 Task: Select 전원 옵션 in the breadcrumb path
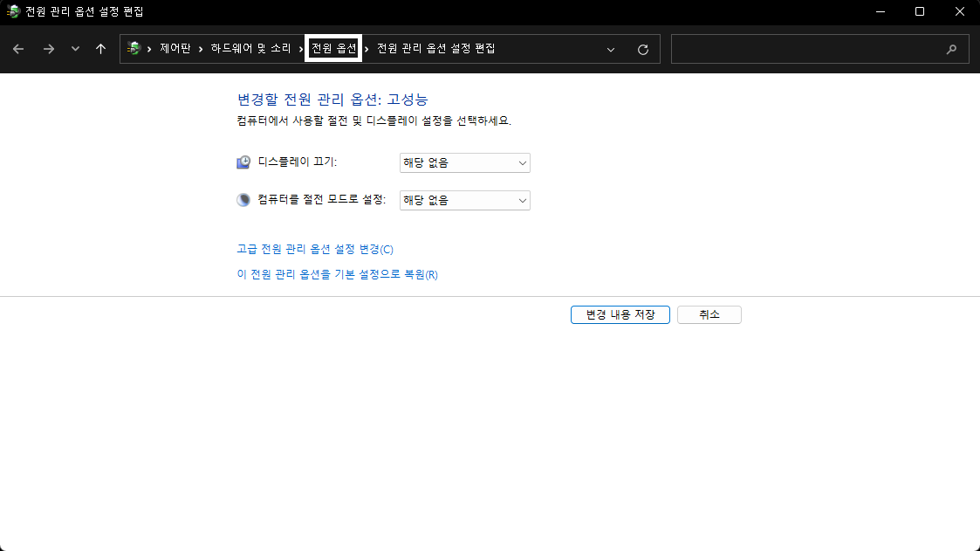(x=332, y=49)
